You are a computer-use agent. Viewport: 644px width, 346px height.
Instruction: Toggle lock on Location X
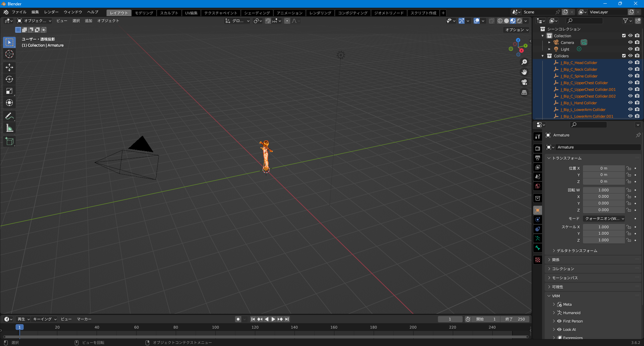629,168
